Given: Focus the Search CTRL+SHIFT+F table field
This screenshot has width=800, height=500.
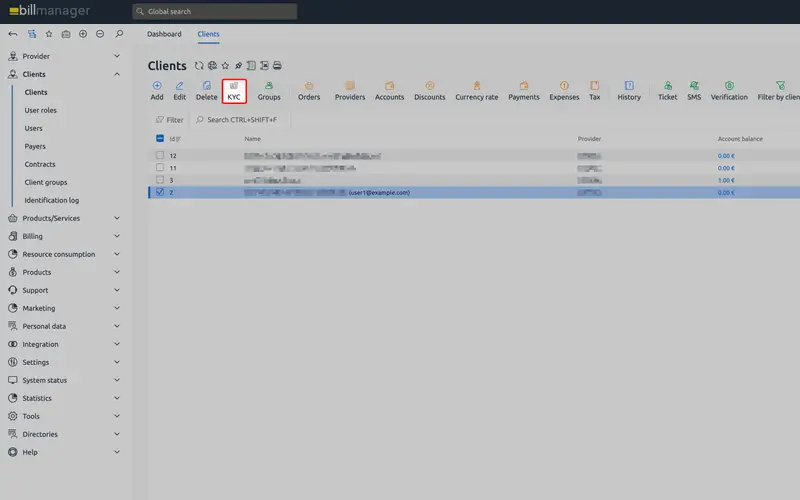Looking at the screenshot, I should pyautogui.click(x=240, y=120).
